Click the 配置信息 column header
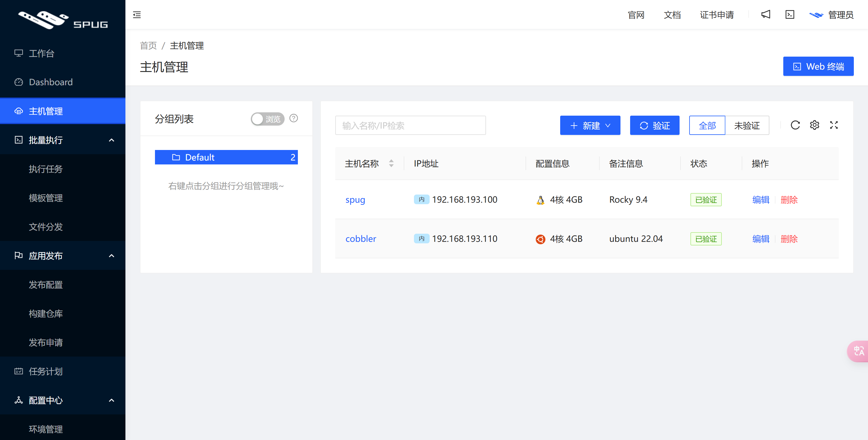Screen dimensions: 868x440 (x=553, y=164)
